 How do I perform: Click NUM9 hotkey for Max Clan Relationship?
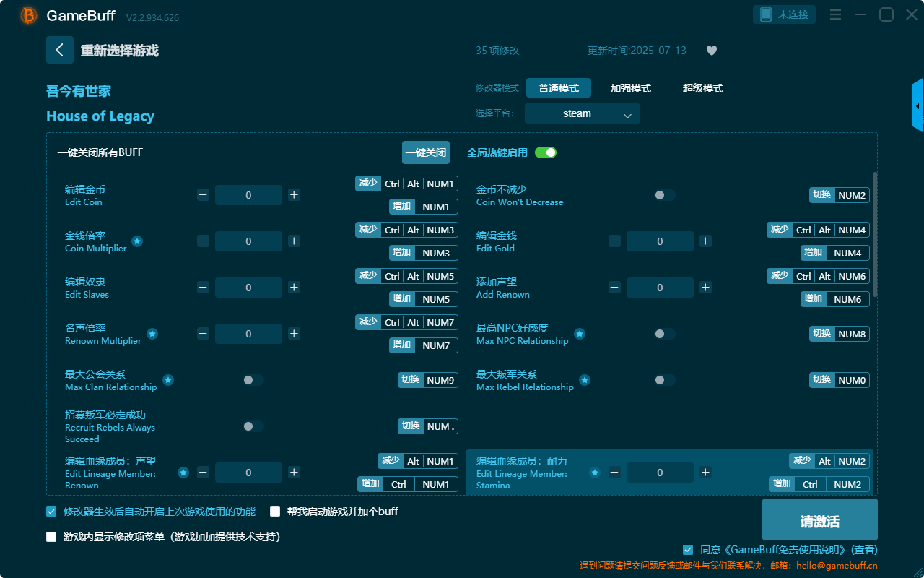(x=428, y=380)
